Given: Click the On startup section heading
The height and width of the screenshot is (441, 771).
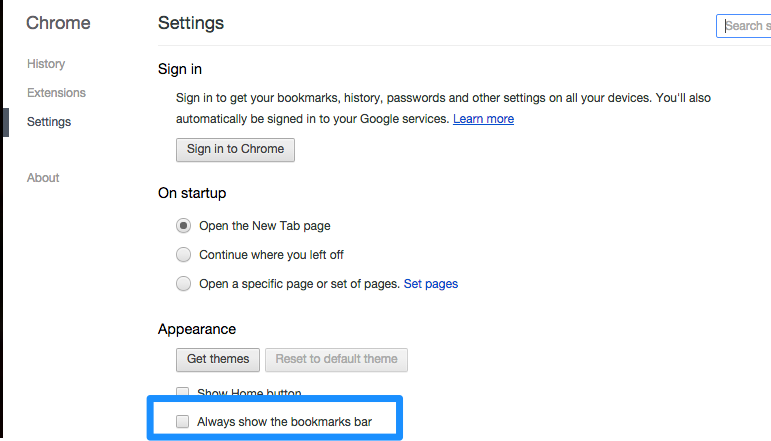Looking at the screenshot, I should click(x=192, y=193).
